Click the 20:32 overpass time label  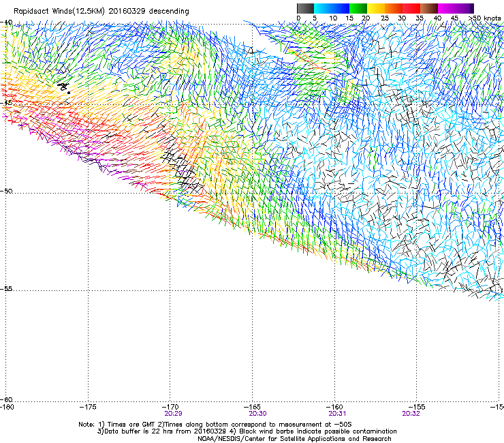click(411, 414)
